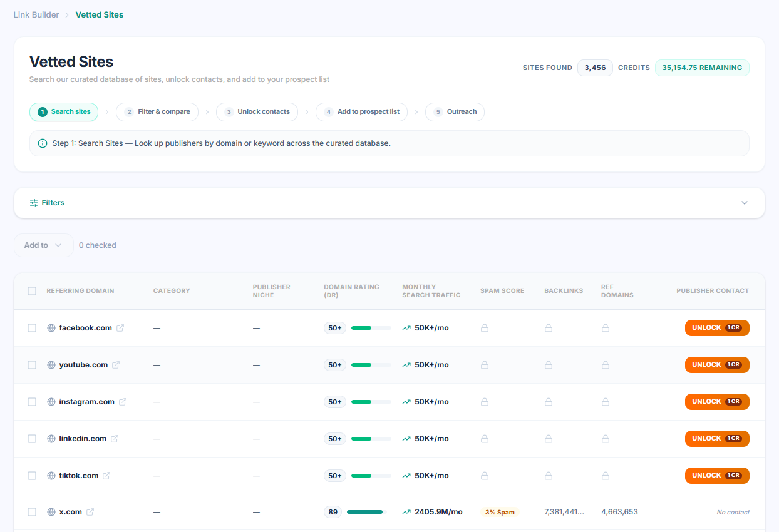Expand the Filters panel chevron
The width and height of the screenshot is (779, 532).
click(x=745, y=203)
